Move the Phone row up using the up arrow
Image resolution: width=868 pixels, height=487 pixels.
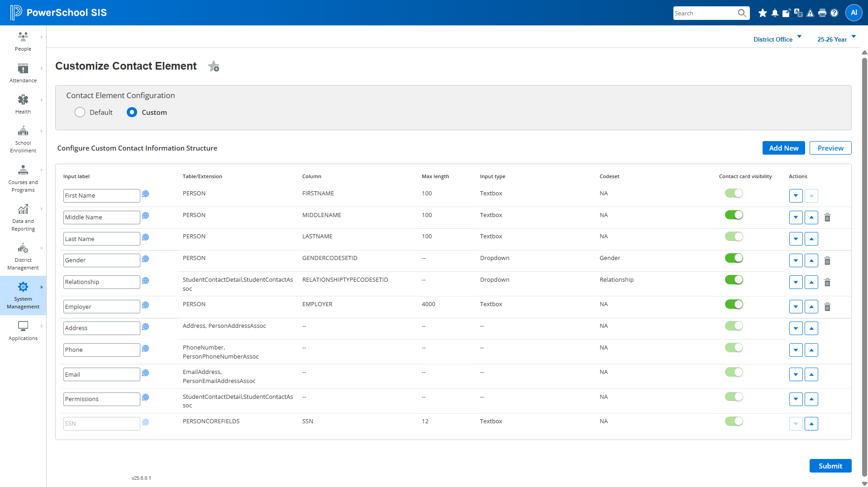tap(811, 350)
